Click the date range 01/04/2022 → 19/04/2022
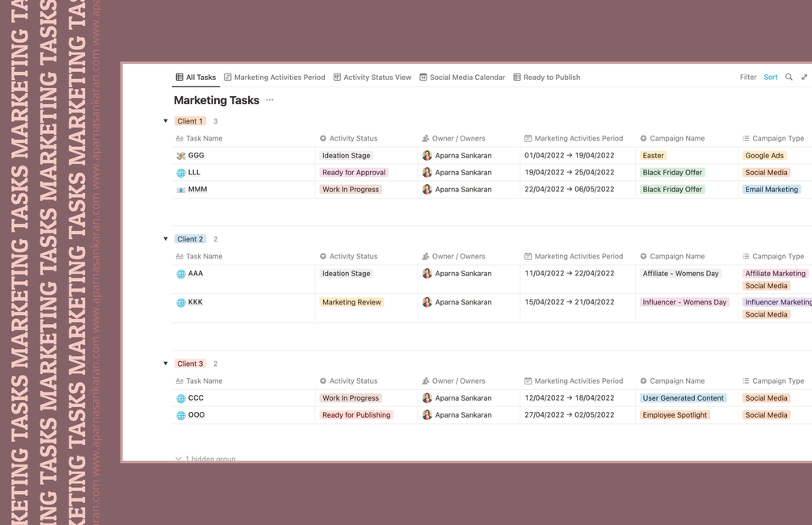The height and width of the screenshot is (525, 812). (x=569, y=155)
